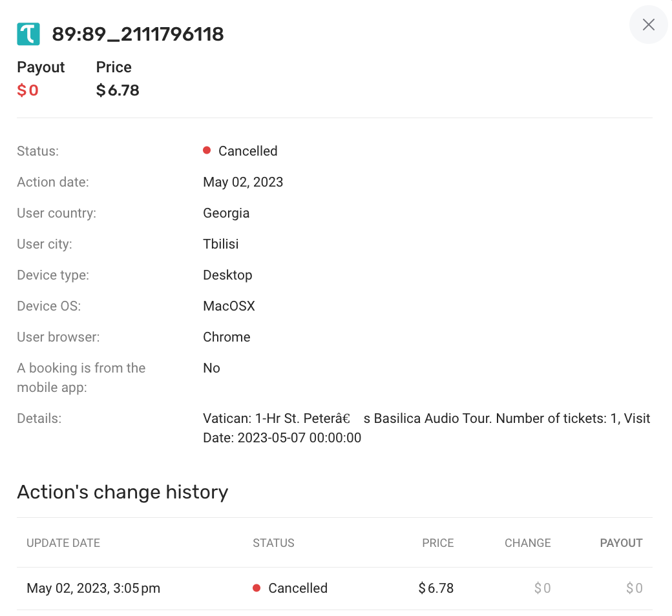Click the user country value Georgia

pyautogui.click(x=226, y=213)
